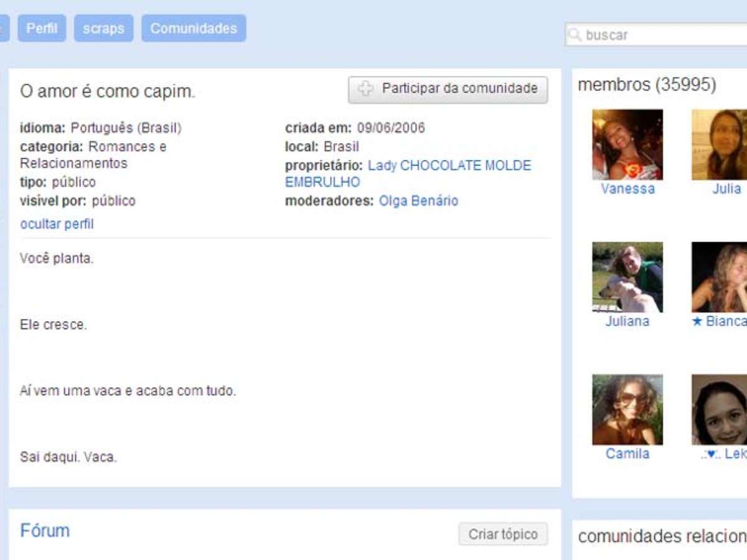This screenshot has width=747, height=560.
Task: Open the Perfil tab
Action: point(42,29)
